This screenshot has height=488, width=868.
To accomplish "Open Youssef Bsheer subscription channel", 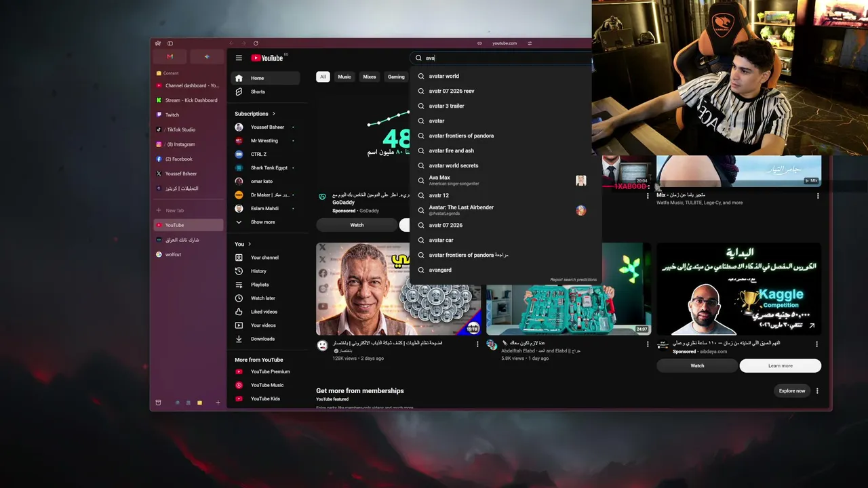I will click(x=265, y=127).
